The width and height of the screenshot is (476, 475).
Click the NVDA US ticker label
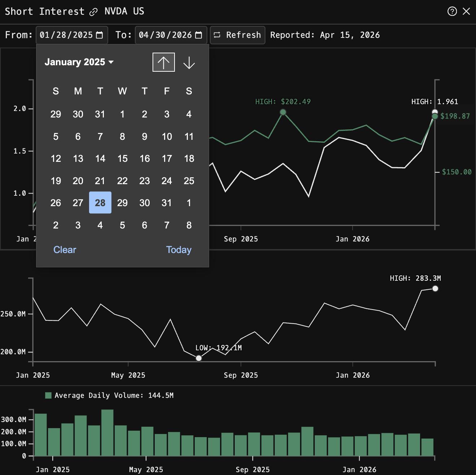[124, 11]
